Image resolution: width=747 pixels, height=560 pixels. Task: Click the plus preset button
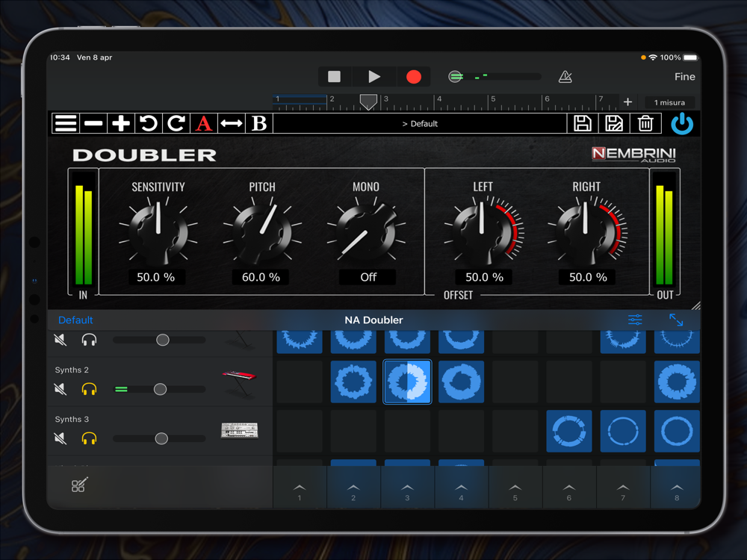pyautogui.click(x=121, y=123)
